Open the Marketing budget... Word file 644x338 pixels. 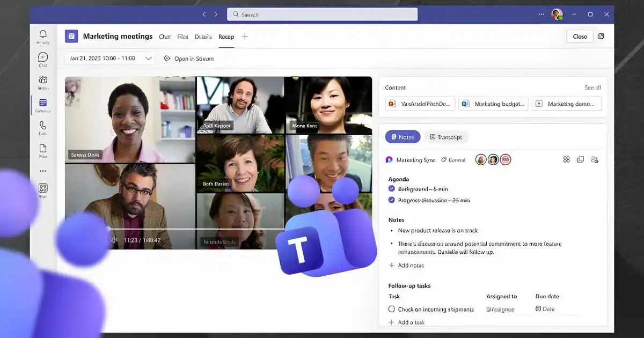pos(494,104)
